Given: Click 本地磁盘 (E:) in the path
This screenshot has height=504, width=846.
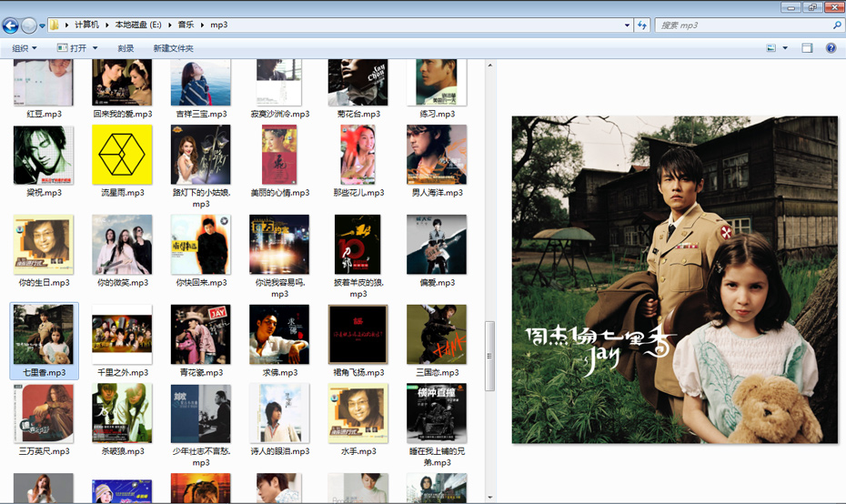Looking at the screenshot, I should 138,25.
